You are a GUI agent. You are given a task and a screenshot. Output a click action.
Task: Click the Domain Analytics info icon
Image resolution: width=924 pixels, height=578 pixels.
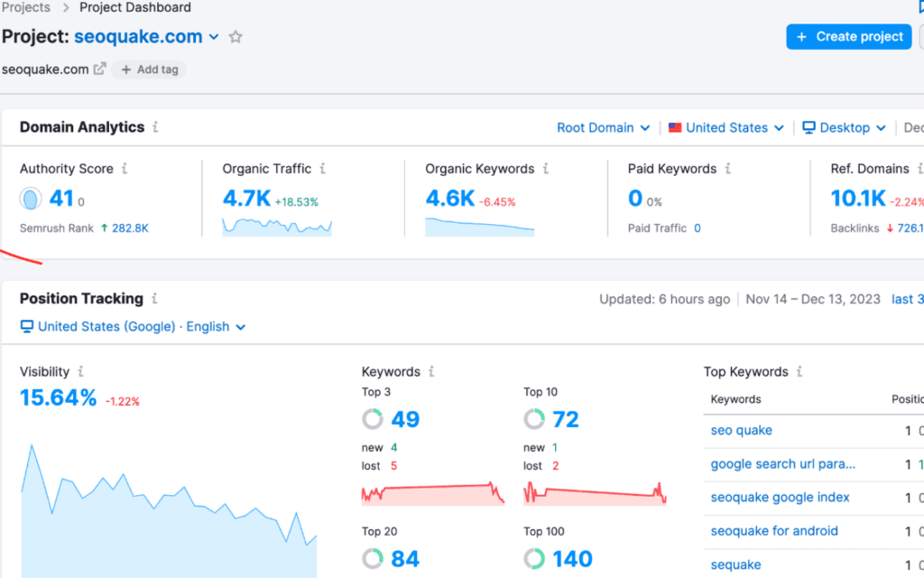point(155,126)
